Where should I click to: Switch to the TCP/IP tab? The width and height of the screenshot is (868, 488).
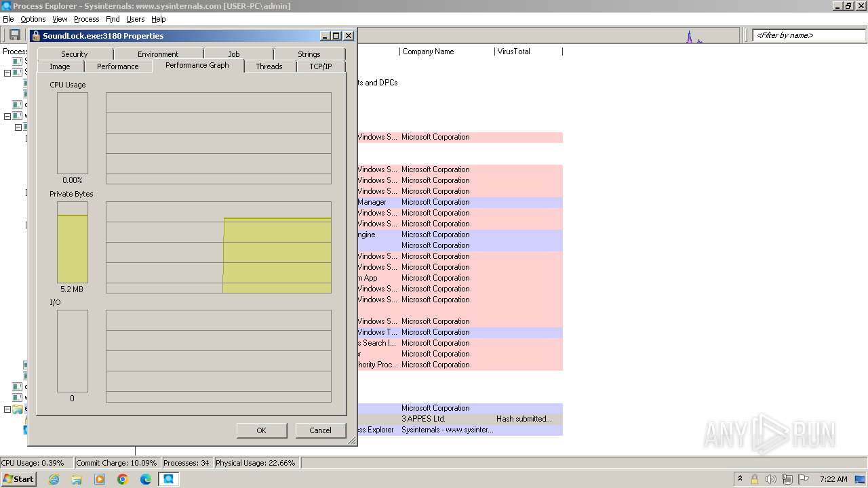[321, 66]
